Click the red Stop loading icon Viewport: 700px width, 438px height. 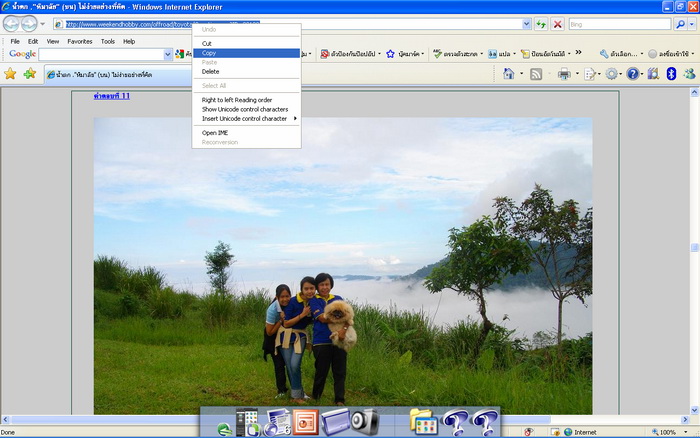(x=557, y=23)
